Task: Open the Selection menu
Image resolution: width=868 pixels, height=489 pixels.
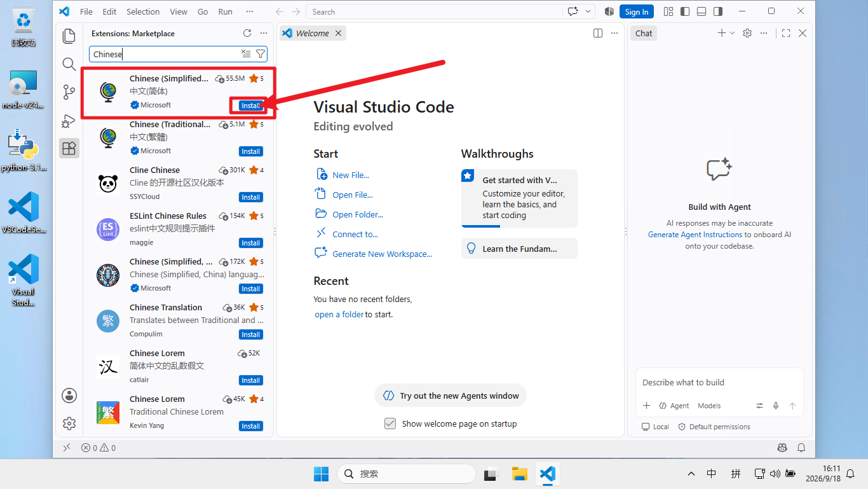Action: tap(143, 11)
